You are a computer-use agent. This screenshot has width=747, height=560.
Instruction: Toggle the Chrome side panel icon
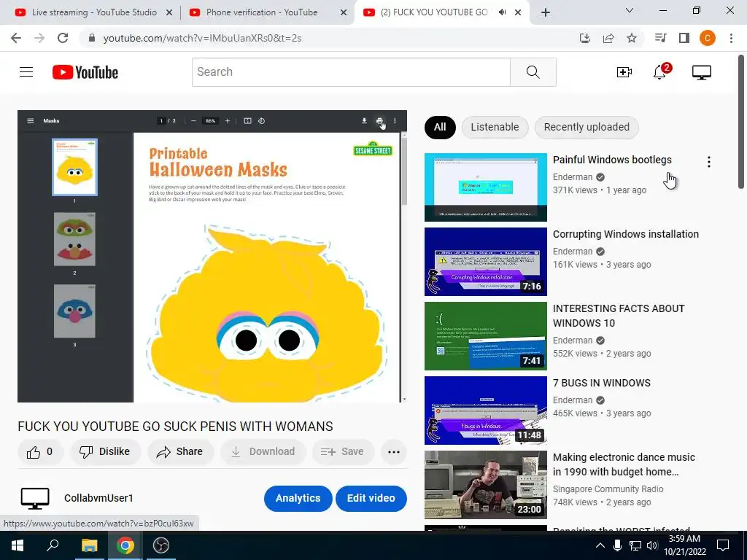684,38
